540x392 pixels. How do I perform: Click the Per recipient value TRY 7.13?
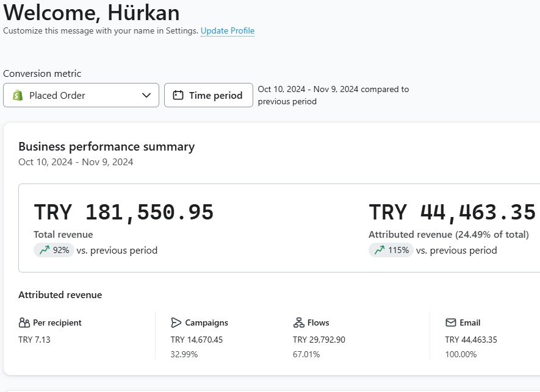(34, 340)
